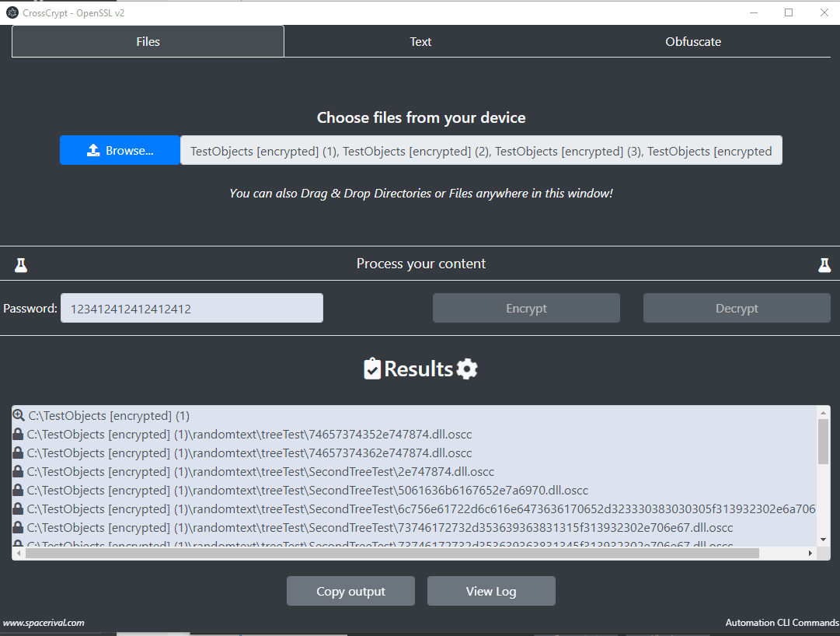The height and width of the screenshot is (636, 840).
Task: Click the 'Process your content' text
Action: 421,264
